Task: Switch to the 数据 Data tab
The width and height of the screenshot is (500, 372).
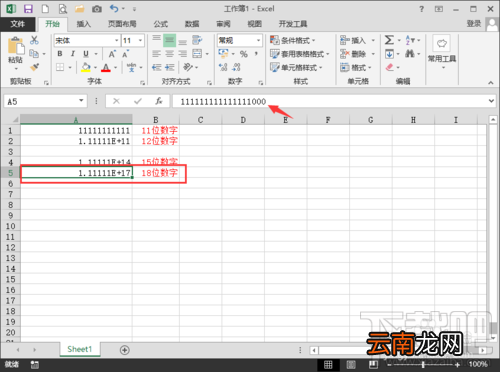Action: [x=192, y=24]
